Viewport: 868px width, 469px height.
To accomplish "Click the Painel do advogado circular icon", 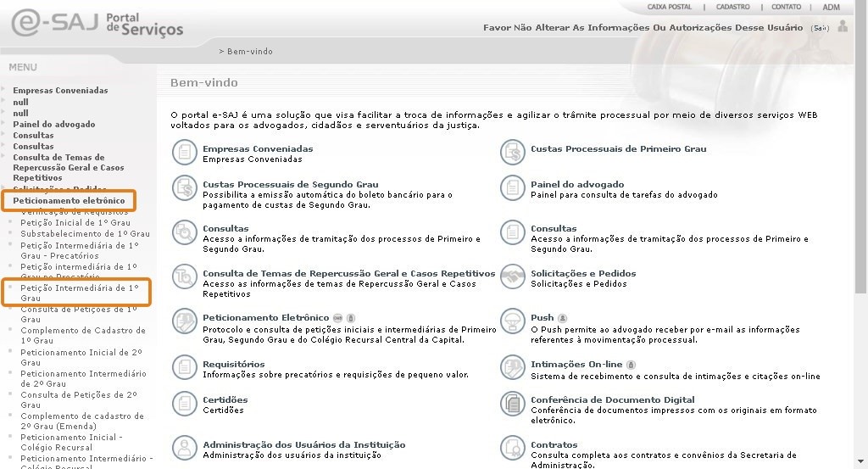I will coord(513,188).
